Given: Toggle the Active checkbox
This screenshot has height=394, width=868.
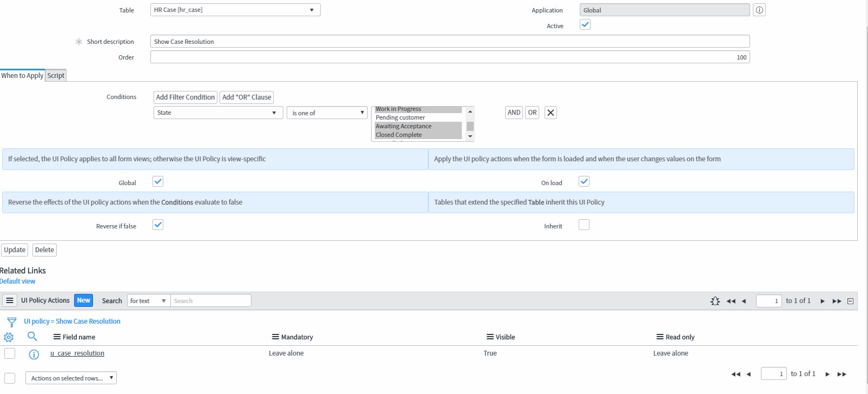Looking at the screenshot, I should pyautogui.click(x=585, y=24).
